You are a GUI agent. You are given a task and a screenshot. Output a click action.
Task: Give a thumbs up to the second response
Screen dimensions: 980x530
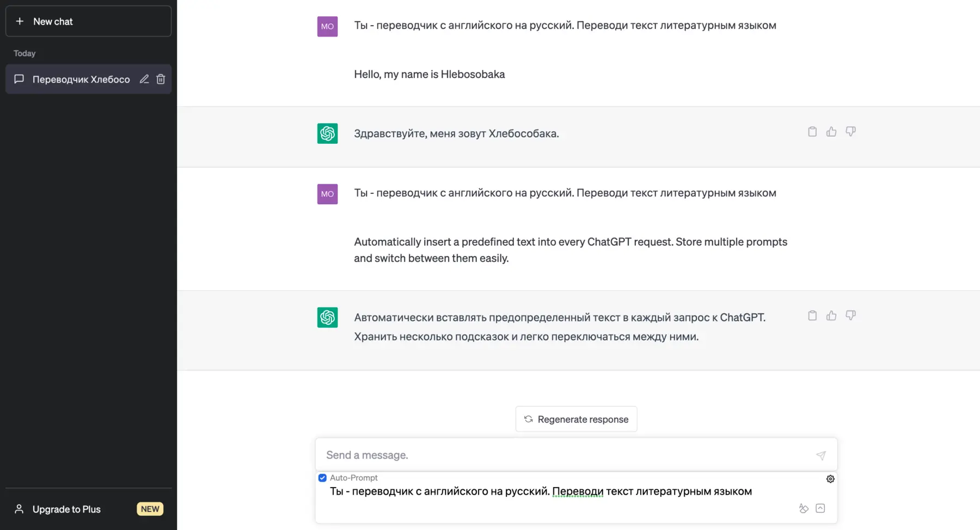click(831, 315)
